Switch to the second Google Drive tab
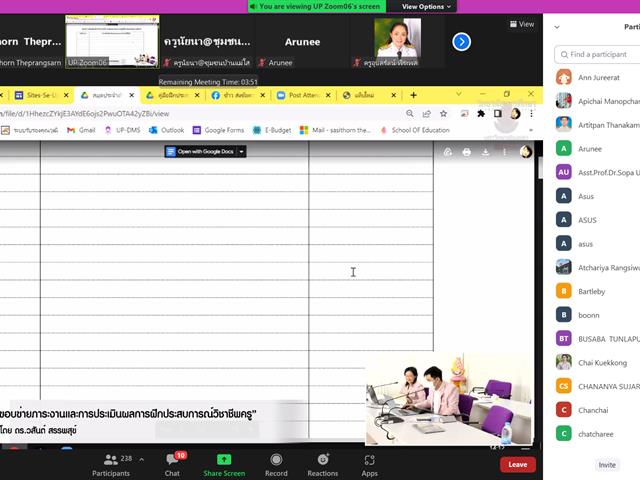The width and height of the screenshot is (640, 480). point(171,95)
